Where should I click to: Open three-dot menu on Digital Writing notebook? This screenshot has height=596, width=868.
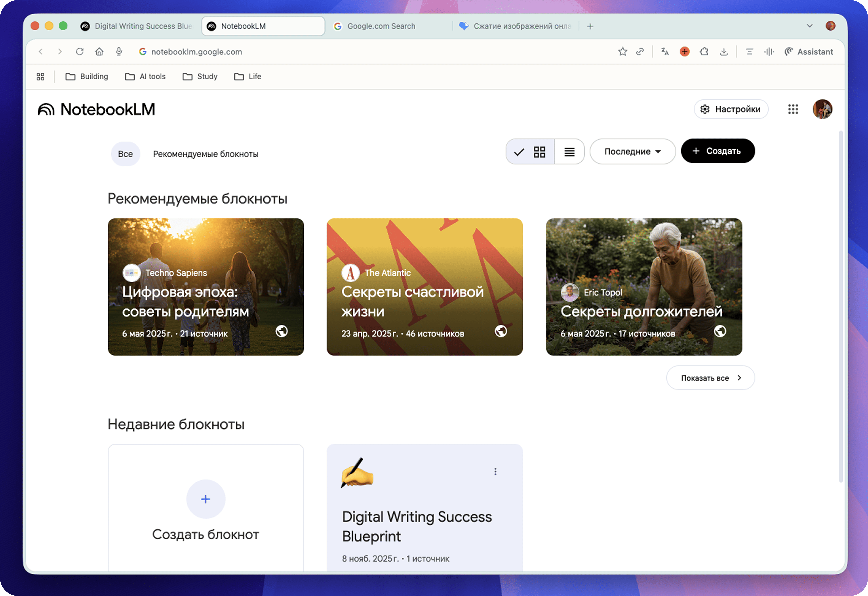tap(495, 472)
